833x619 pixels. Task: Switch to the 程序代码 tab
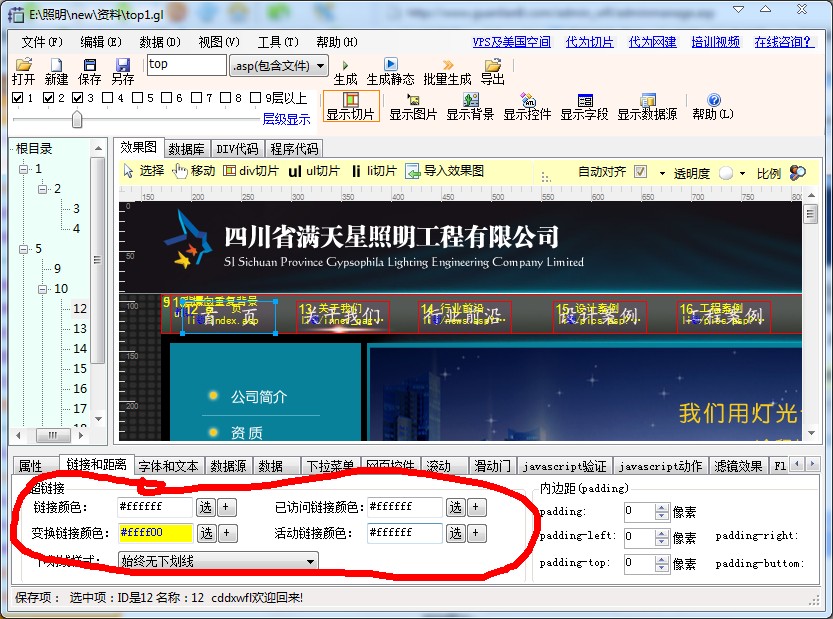294,149
